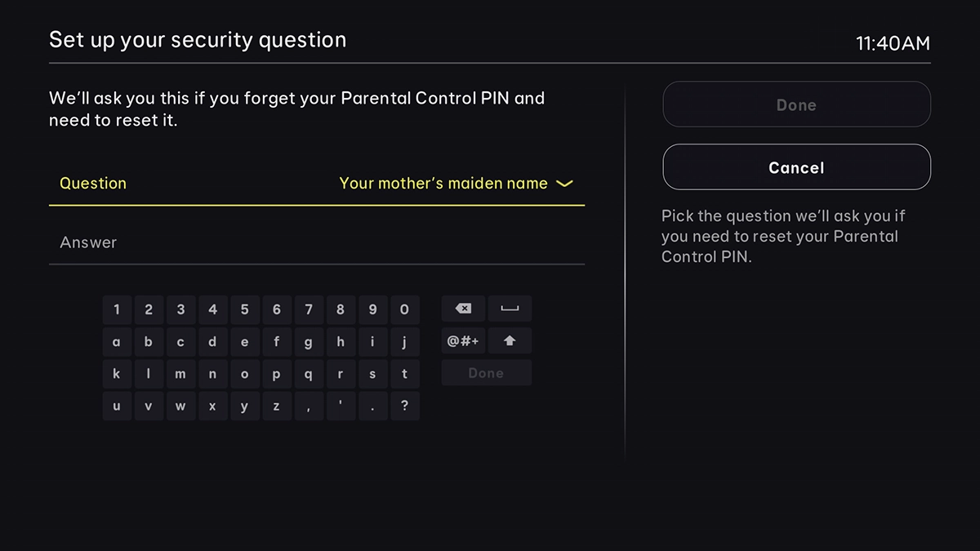Select the letter 'z' key
Viewport: 980px width, 551px height.
[277, 406]
